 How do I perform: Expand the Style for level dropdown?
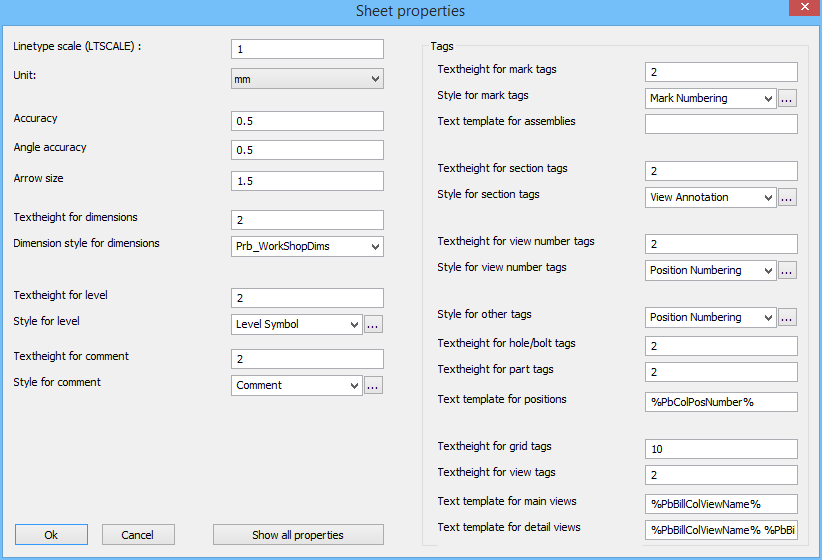click(296, 324)
